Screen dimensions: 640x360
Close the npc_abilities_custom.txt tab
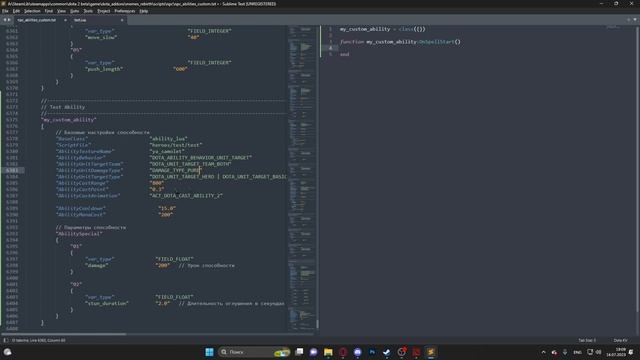[65, 20]
